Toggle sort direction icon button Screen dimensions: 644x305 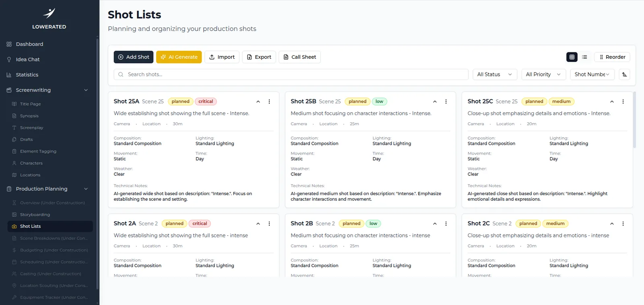coord(624,74)
